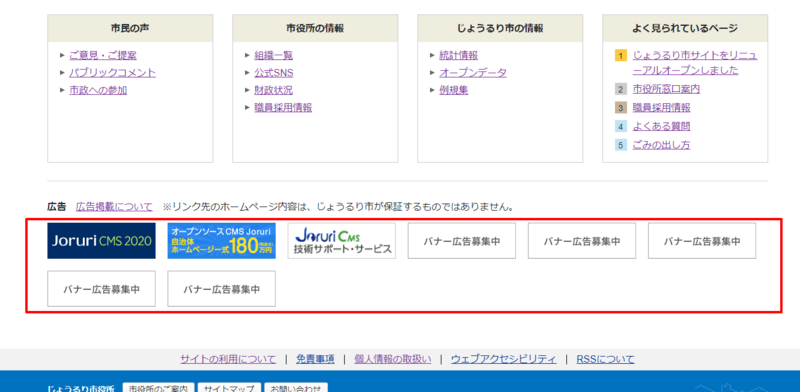Open 財政状況 link
Screen dimensions: 800x392
pos(273,90)
